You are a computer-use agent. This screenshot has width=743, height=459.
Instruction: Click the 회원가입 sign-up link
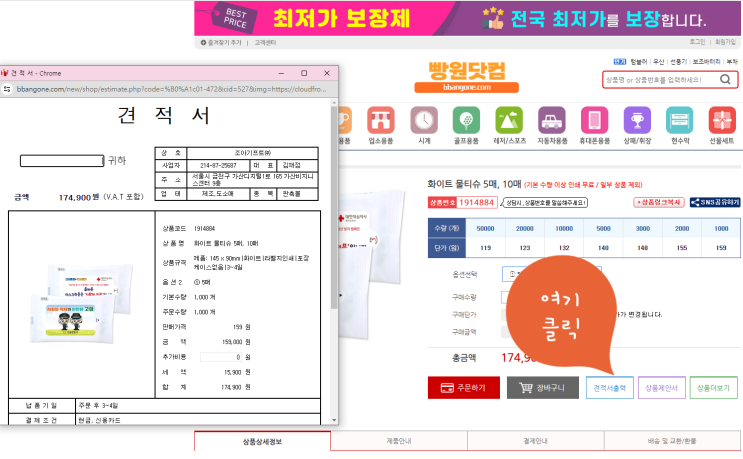click(725, 42)
